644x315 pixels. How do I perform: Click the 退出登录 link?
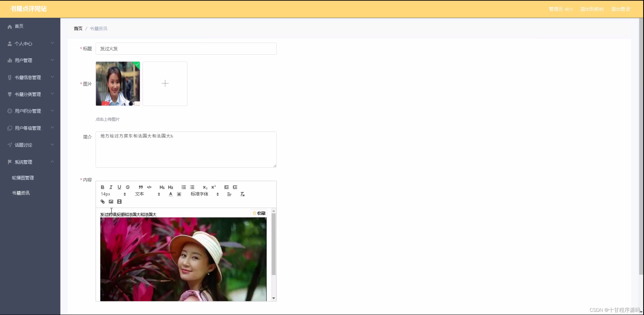(x=621, y=9)
